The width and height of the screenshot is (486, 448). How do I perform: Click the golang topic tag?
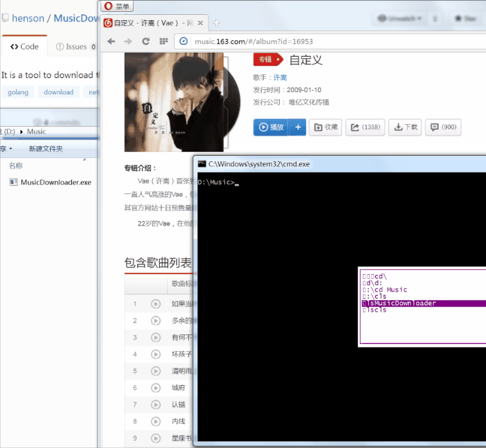coord(18,93)
